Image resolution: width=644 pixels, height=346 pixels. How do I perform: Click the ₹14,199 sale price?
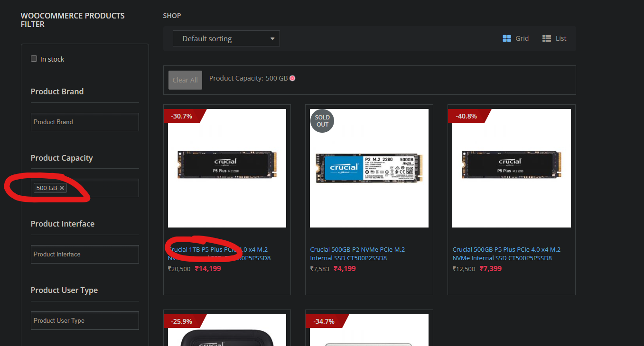tap(208, 269)
